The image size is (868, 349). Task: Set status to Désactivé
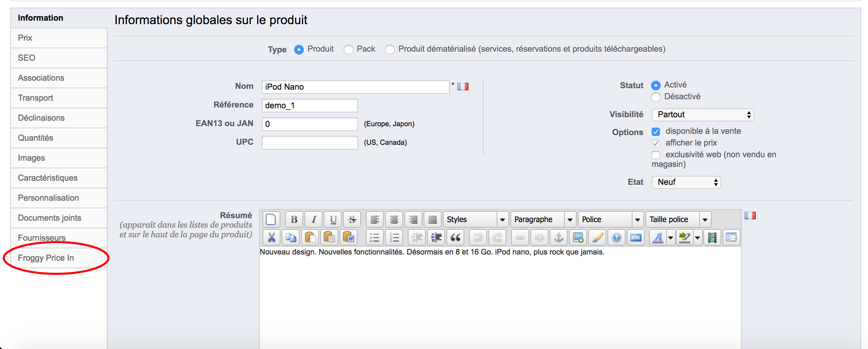click(x=656, y=97)
